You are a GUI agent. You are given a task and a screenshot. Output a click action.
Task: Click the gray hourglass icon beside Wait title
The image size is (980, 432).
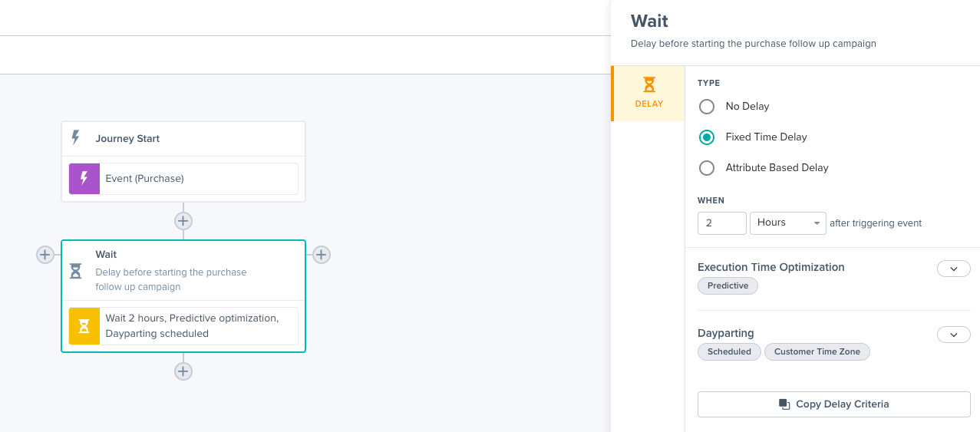coord(76,271)
